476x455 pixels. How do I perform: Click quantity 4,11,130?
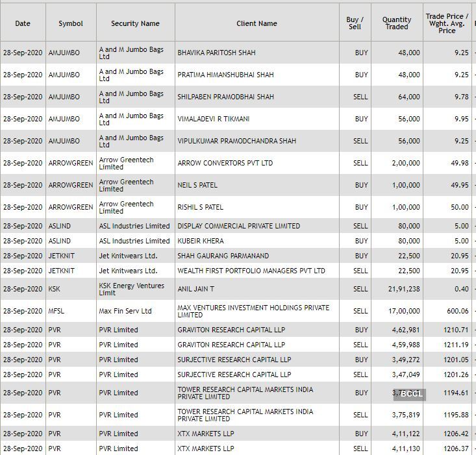tap(406, 449)
